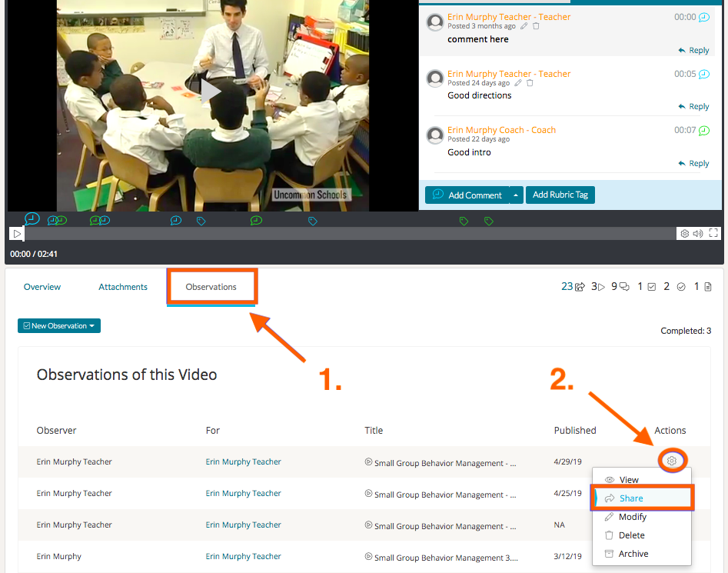Switch to the Attachments tab
This screenshot has width=728, height=573.
point(123,287)
